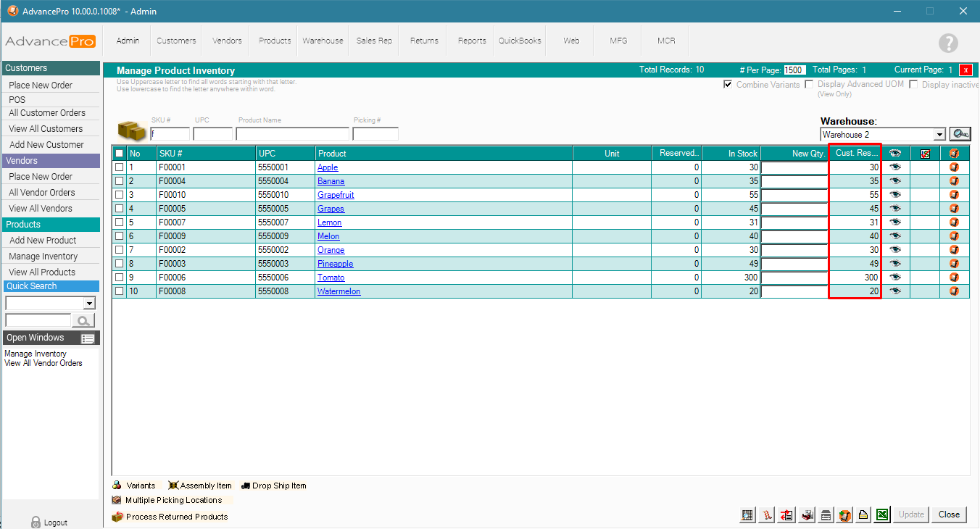Open the Pineapple product link

point(335,264)
